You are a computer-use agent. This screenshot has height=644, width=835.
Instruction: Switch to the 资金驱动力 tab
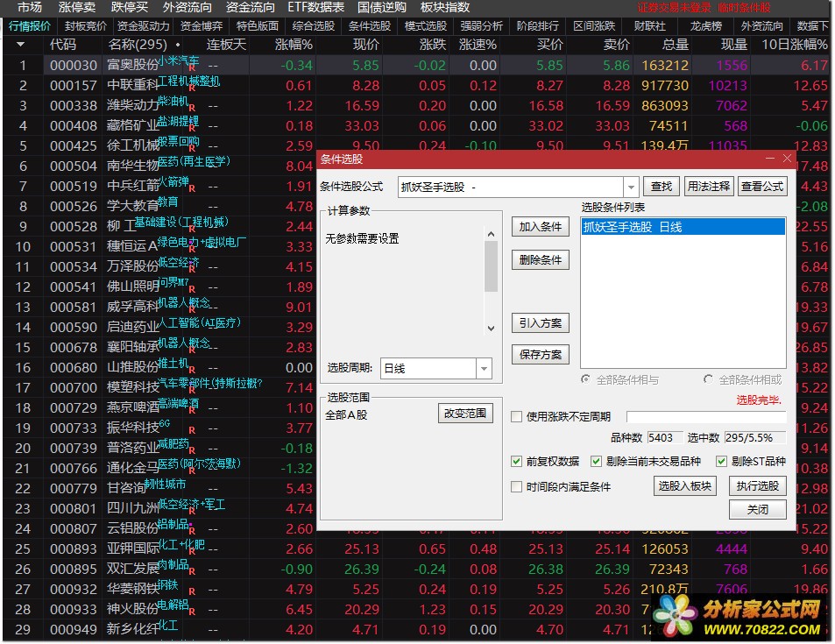click(x=143, y=26)
